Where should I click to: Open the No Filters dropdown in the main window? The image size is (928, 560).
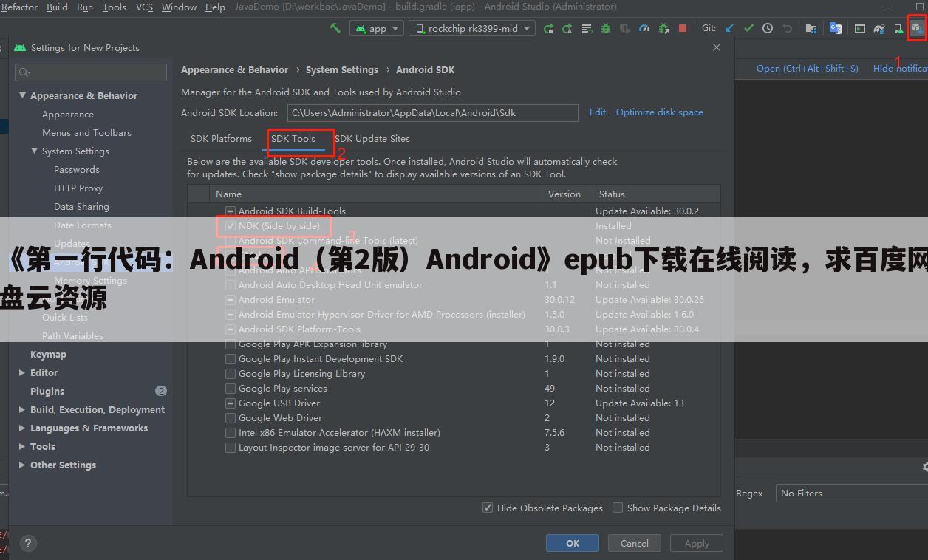[x=851, y=493]
